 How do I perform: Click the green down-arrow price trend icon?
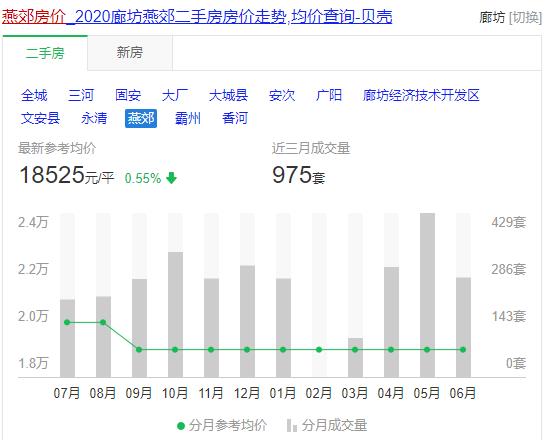tap(171, 178)
